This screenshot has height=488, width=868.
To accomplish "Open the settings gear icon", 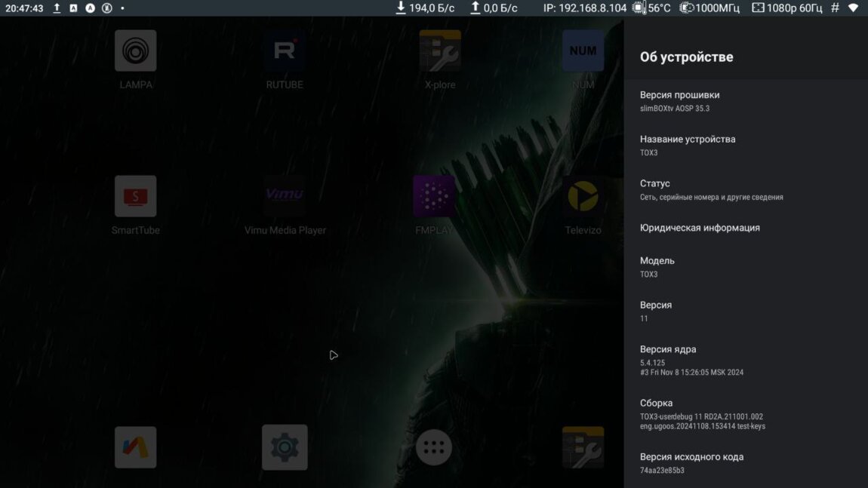I will click(x=285, y=447).
